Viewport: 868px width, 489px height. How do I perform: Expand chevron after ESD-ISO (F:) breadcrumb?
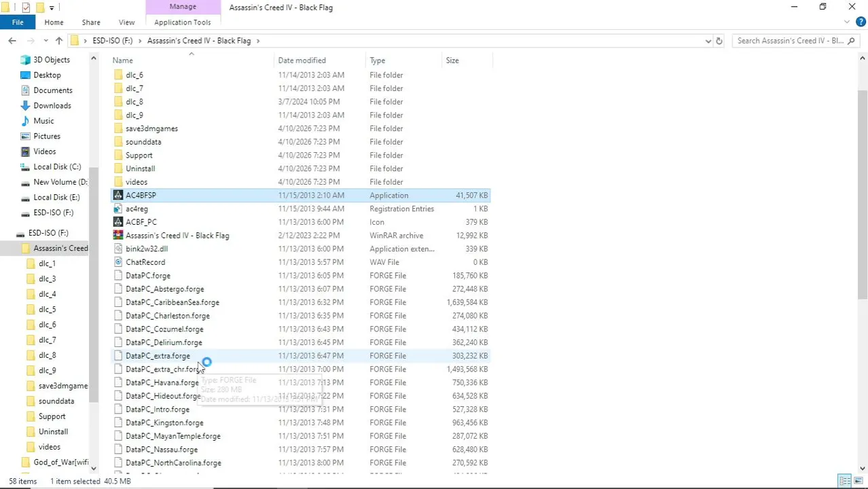(141, 41)
